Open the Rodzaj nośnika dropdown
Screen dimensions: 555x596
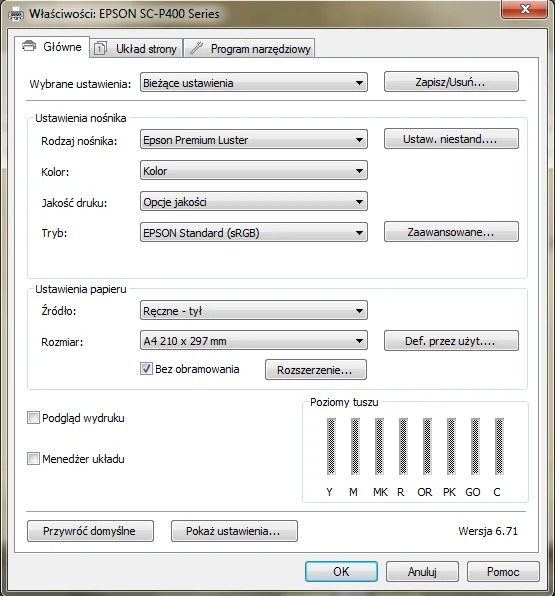pos(254,139)
